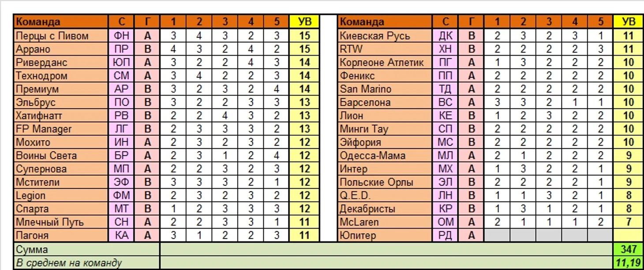Viewport: 644px width, 270px height.
Task: Click the Пагоня team name cell
Action: coord(61,235)
